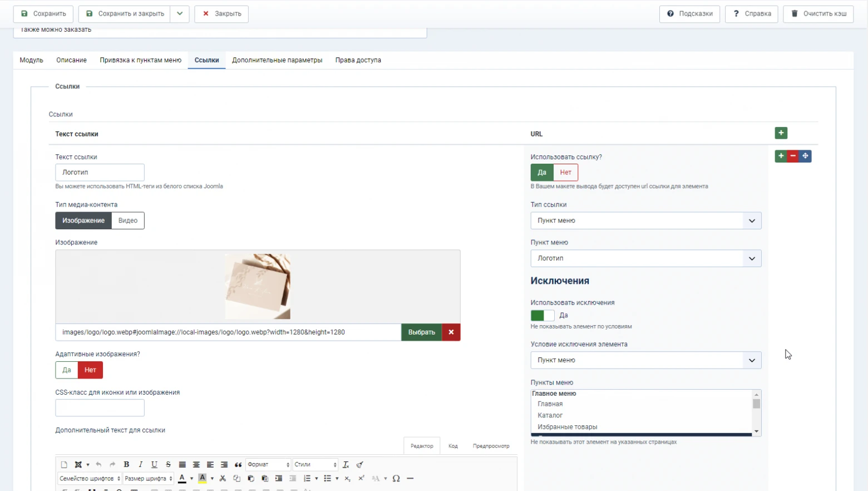Click the Сохранить button

(x=43, y=13)
